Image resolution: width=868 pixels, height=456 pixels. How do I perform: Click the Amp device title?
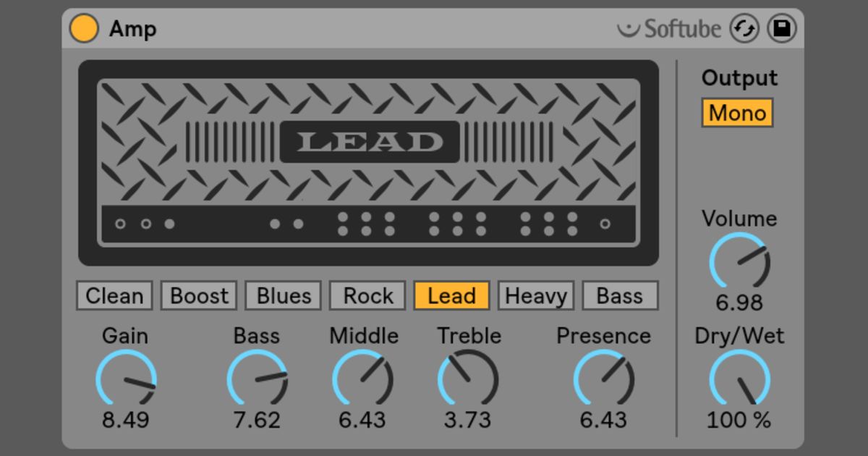pos(132,29)
